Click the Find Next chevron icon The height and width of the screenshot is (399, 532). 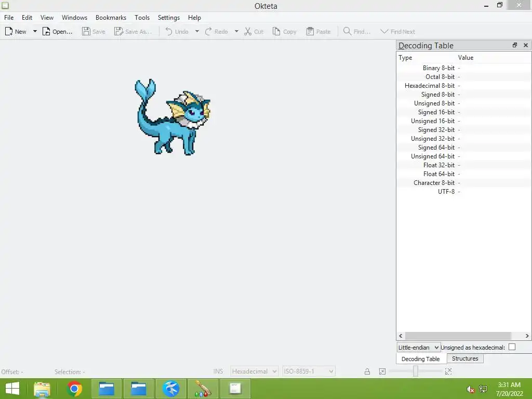click(384, 32)
